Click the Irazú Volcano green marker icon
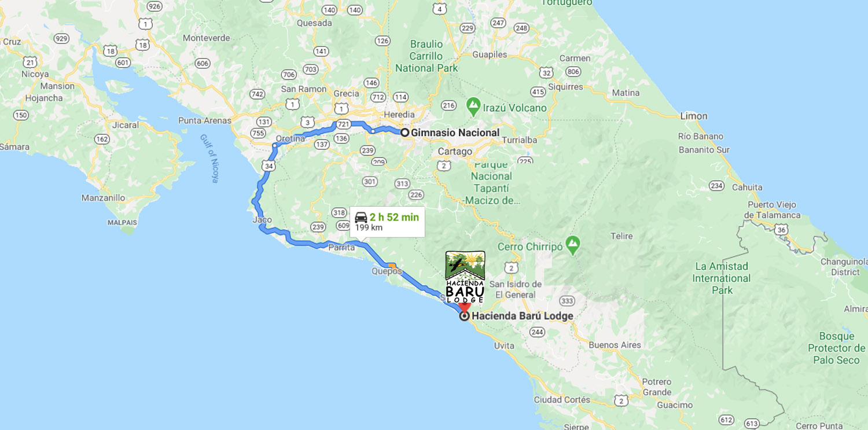Screen dimensions: 868x430 [473, 105]
